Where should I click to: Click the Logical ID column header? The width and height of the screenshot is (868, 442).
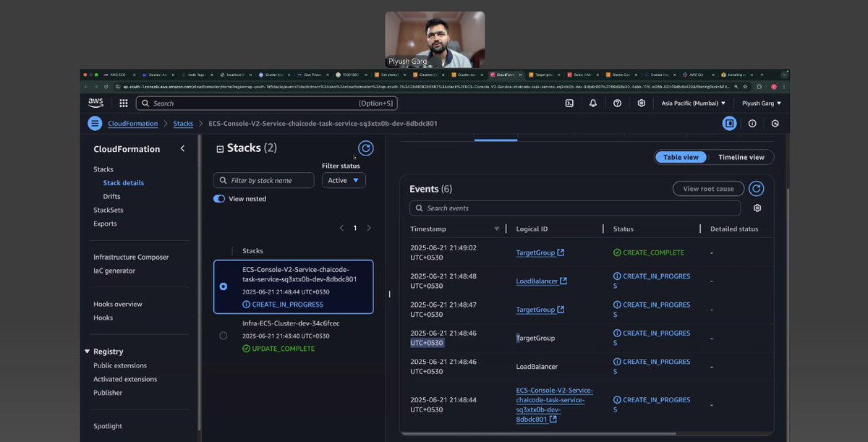pyautogui.click(x=532, y=229)
